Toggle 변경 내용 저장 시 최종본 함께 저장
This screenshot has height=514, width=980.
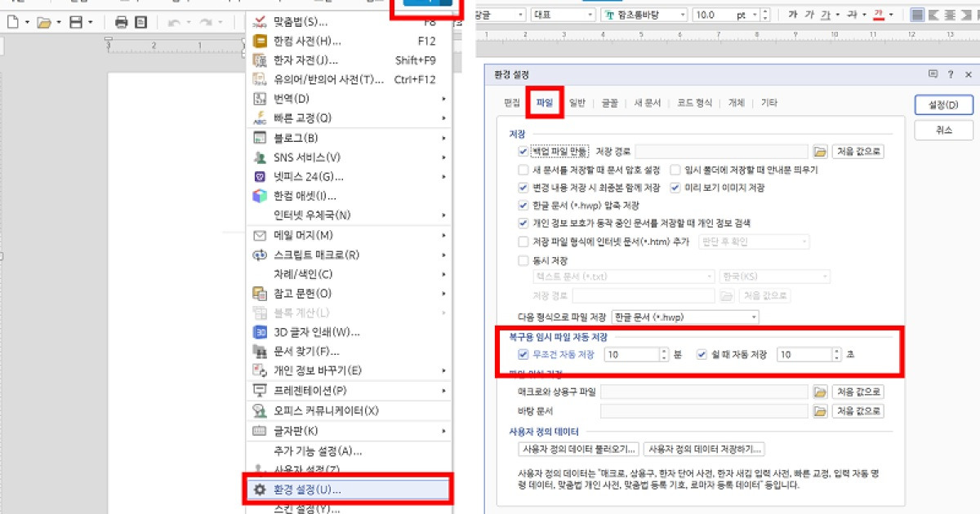click(x=523, y=188)
